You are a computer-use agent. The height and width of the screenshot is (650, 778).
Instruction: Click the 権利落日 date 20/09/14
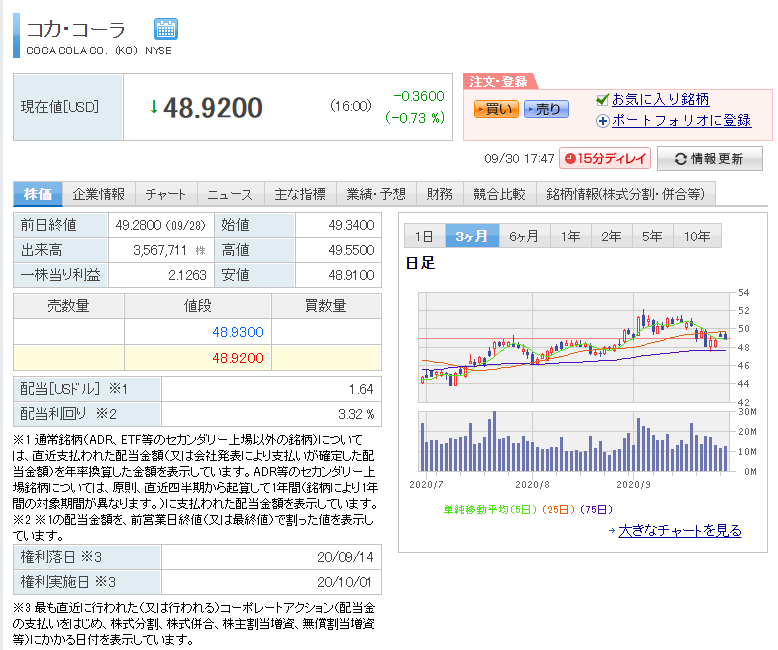pos(345,557)
